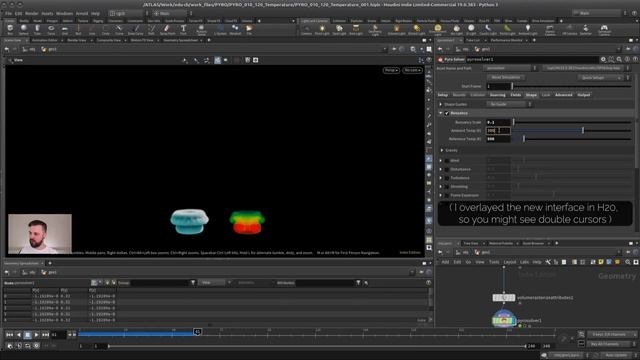Image resolution: width=640 pixels, height=360 pixels.
Task: Add a Switcher from the shelf
Action: click(586, 29)
